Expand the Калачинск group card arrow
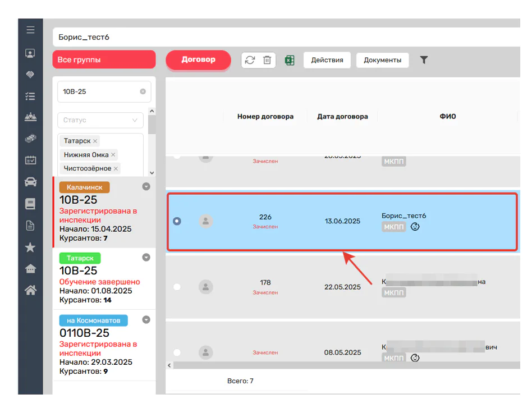The image size is (532, 408). click(x=146, y=187)
